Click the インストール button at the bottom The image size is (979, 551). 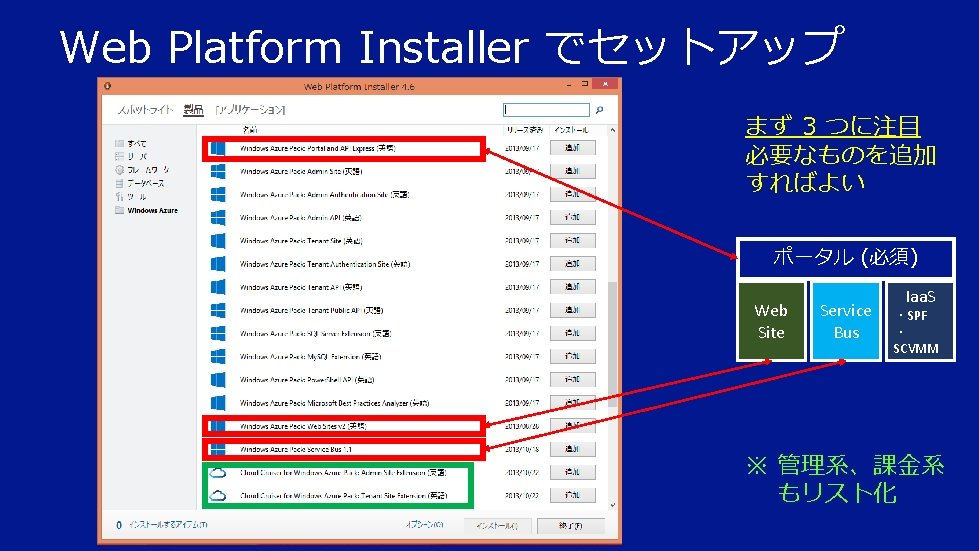point(497,525)
